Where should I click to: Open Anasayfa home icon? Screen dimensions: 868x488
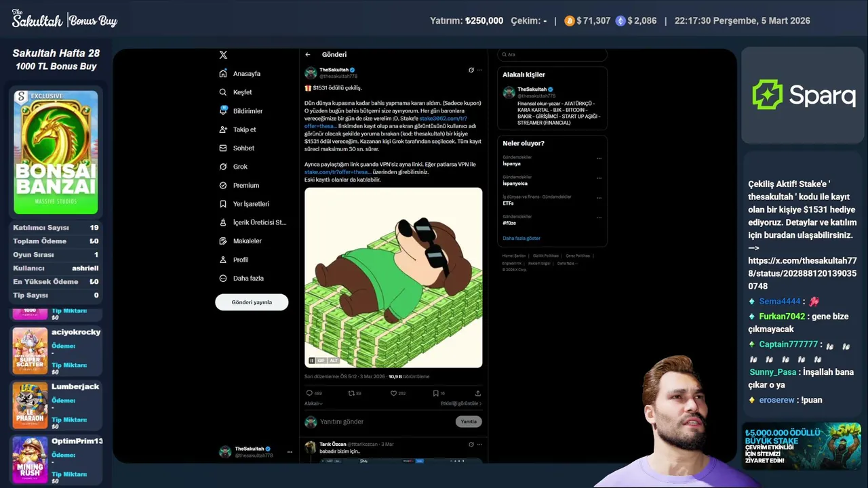click(x=223, y=73)
